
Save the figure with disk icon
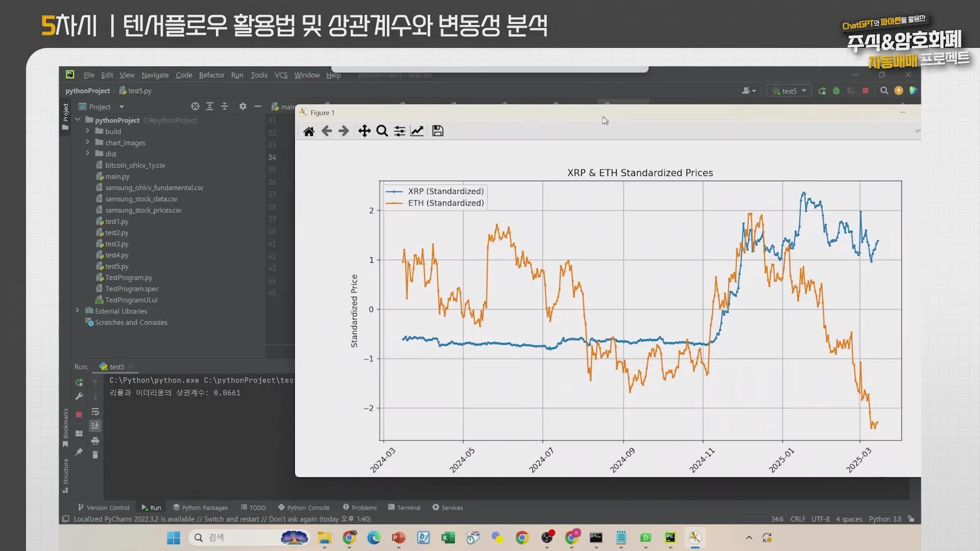437,131
